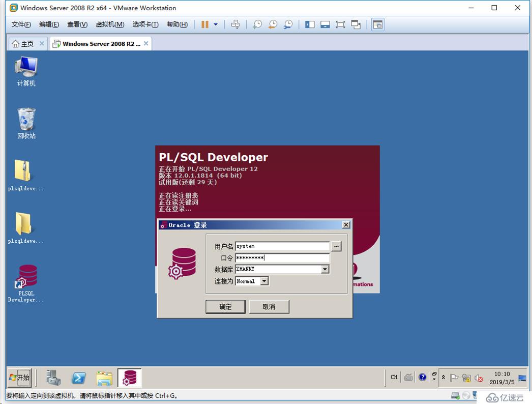Click the blue help icon in tray
This screenshot has height=404, width=532.
pos(423,377)
